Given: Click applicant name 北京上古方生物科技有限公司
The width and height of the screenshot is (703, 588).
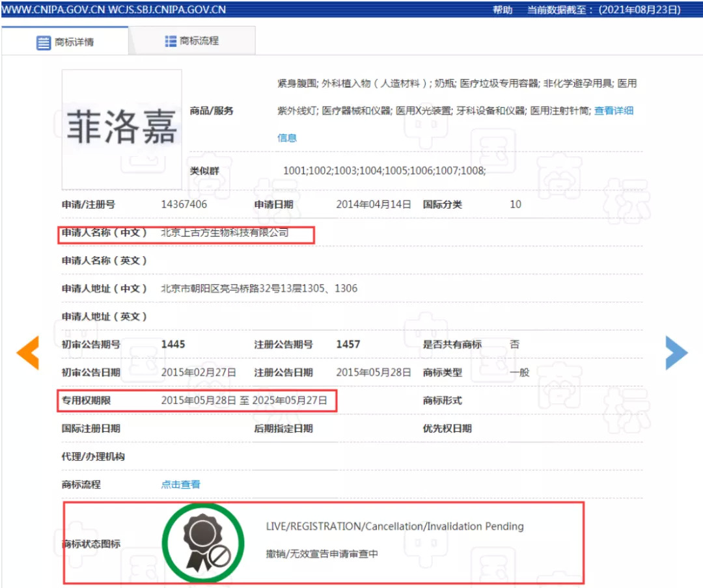Looking at the screenshot, I should [225, 232].
